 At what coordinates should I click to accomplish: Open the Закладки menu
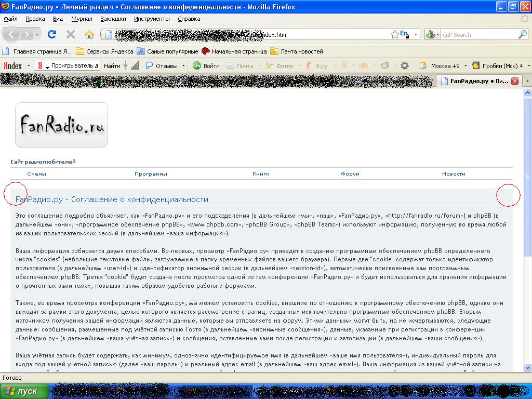point(113,19)
